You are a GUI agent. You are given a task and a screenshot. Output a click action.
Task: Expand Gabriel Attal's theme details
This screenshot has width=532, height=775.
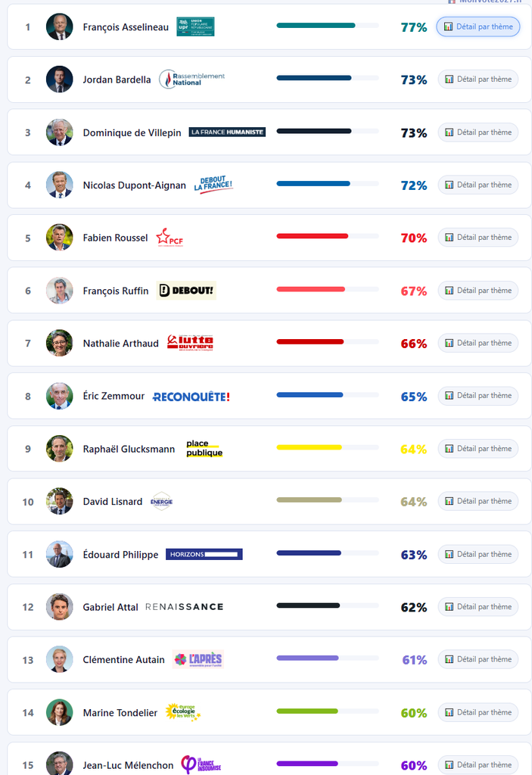(478, 607)
